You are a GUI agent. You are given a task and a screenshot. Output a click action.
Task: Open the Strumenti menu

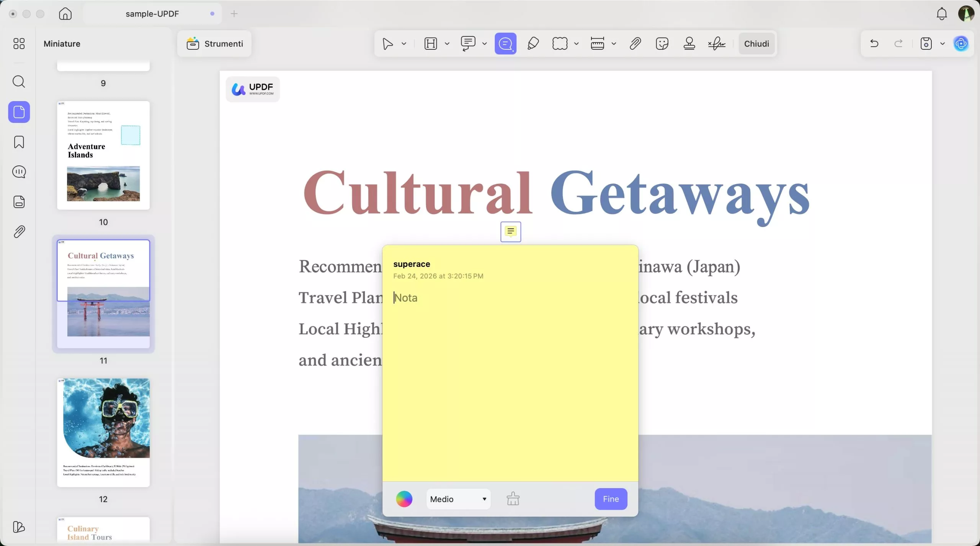214,44
